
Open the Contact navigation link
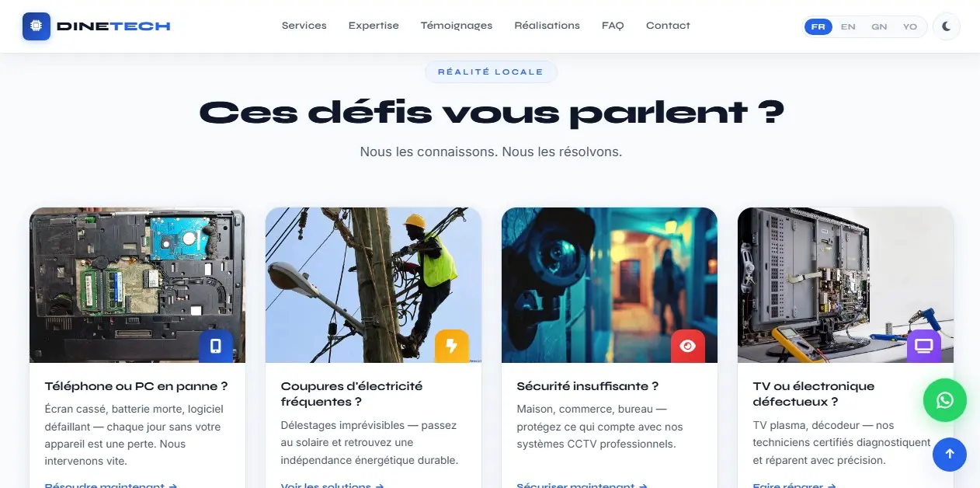668,26
